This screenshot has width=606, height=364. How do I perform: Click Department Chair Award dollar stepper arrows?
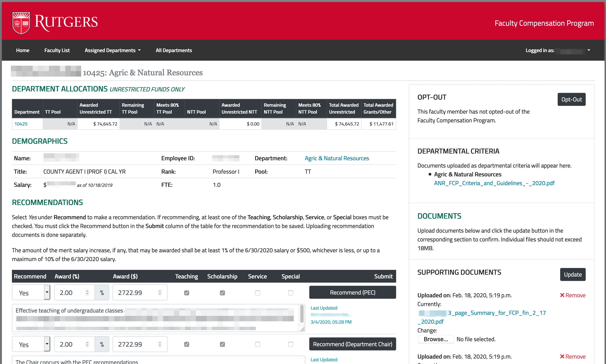pyautogui.click(x=160, y=344)
